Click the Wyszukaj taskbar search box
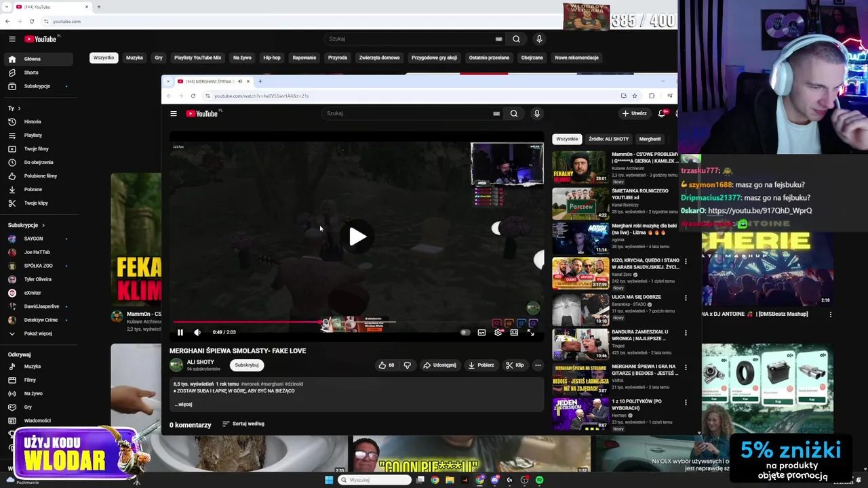The image size is (868, 488). coord(375,480)
